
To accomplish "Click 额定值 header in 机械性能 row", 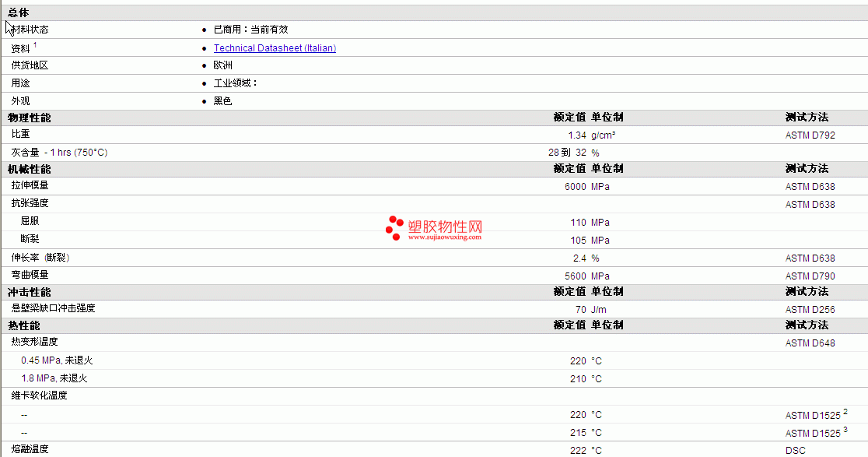I will coord(569,168).
